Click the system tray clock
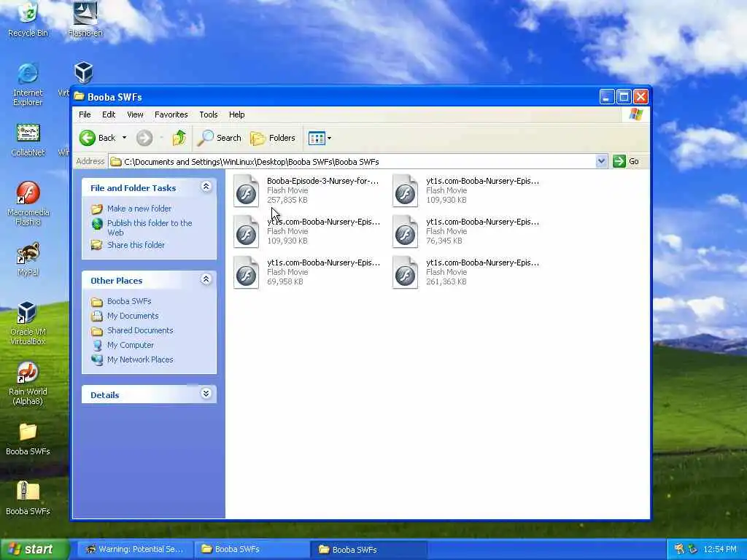Viewport: 747px width, 560px height. (720, 549)
